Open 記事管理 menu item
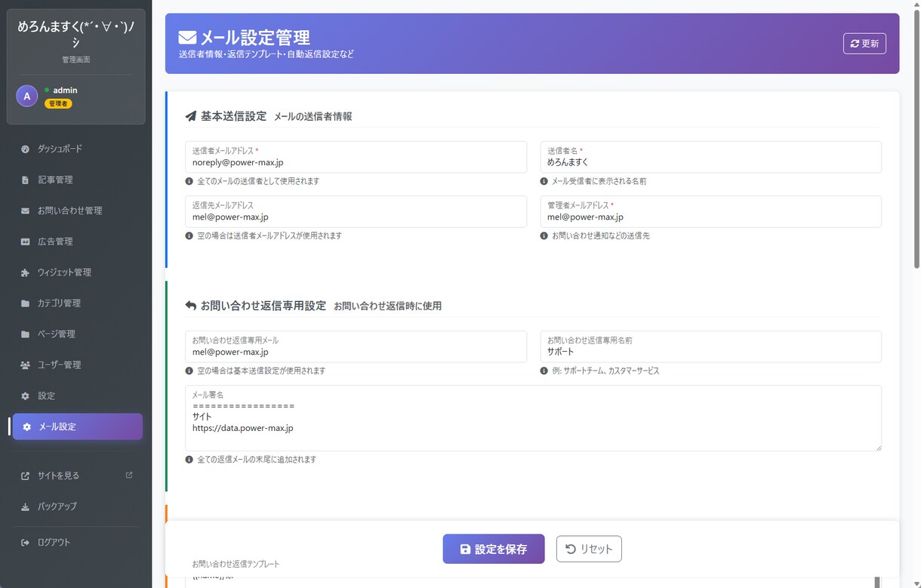The image size is (921, 588). [78, 180]
